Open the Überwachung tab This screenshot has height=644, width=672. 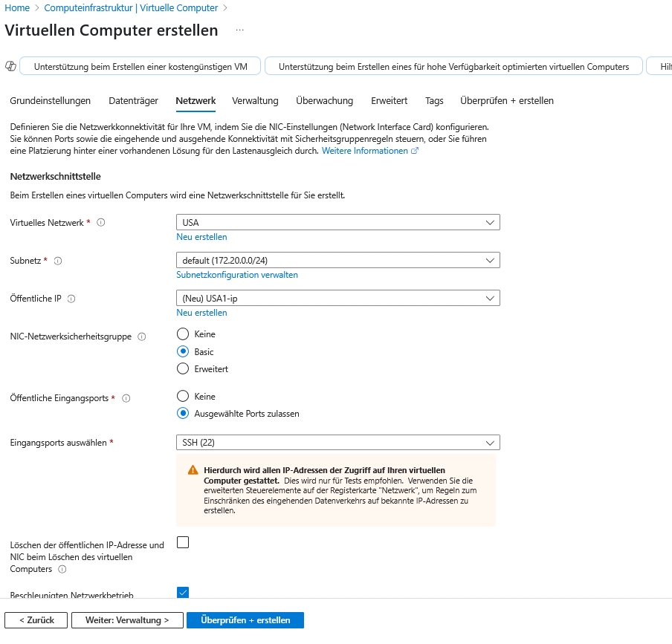(324, 101)
